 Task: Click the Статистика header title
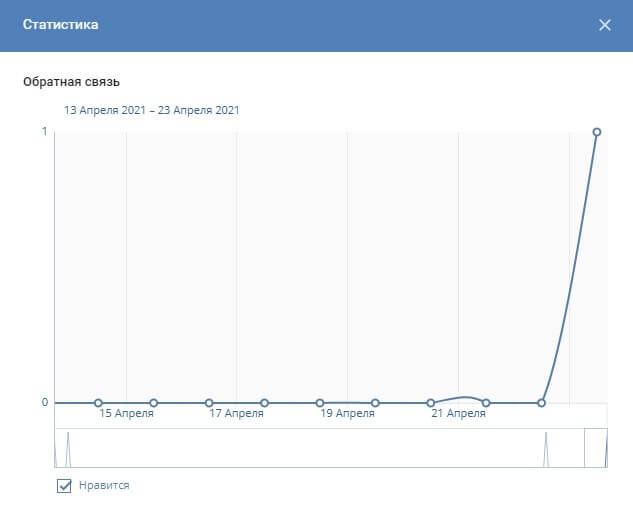pos(61,25)
